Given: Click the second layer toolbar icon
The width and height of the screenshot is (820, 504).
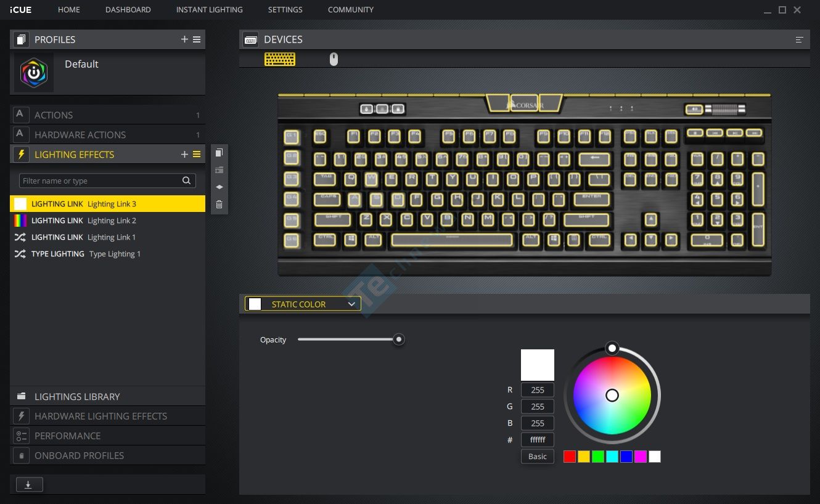Looking at the screenshot, I should pyautogui.click(x=219, y=170).
